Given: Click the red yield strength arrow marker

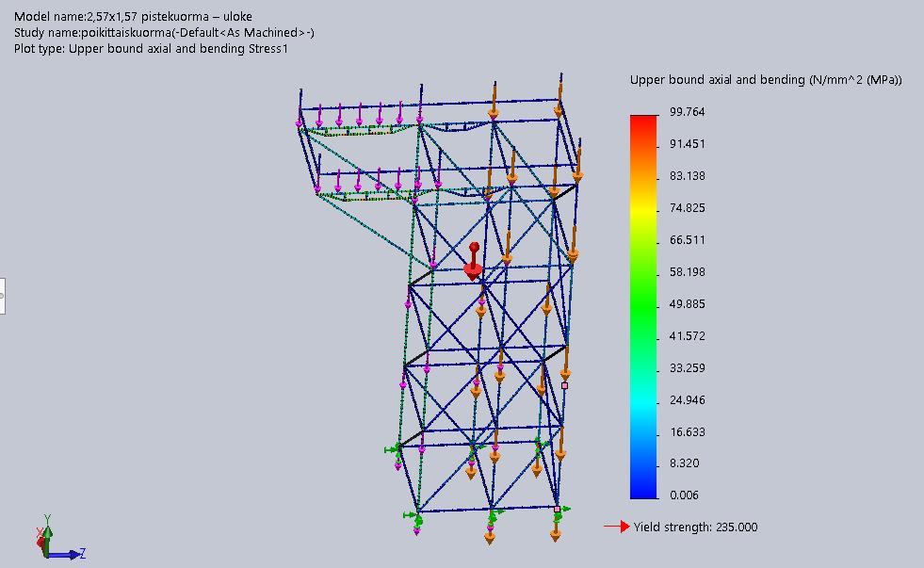Looking at the screenshot, I should (617, 527).
